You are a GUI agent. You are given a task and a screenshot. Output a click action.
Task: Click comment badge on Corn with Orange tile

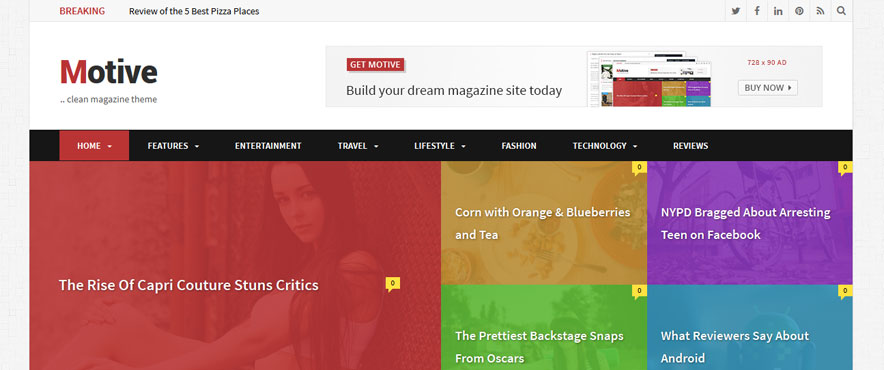point(639,168)
